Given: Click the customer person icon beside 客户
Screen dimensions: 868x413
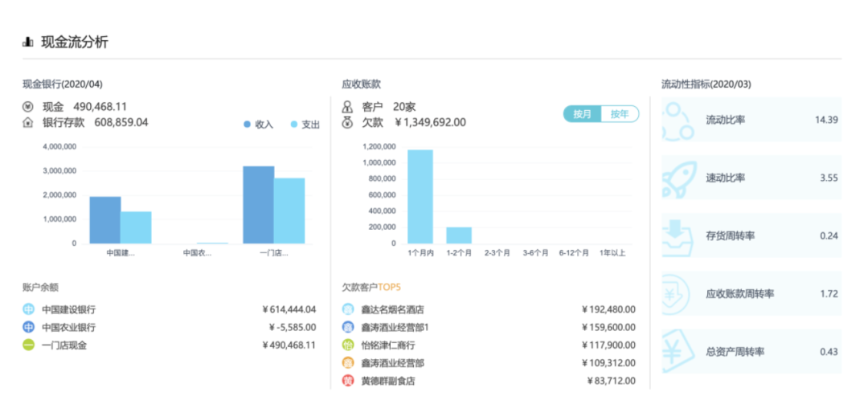Looking at the screenshot, I should point(347,107).
